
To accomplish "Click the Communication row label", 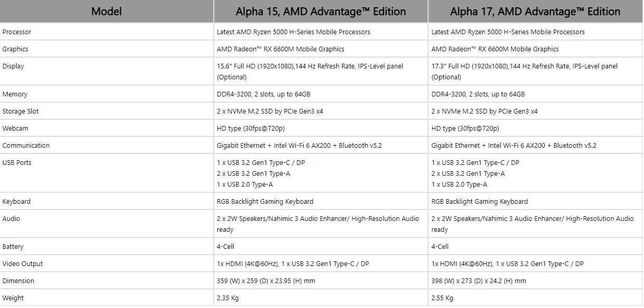I will pyautogui.click(x=26, y=146).
